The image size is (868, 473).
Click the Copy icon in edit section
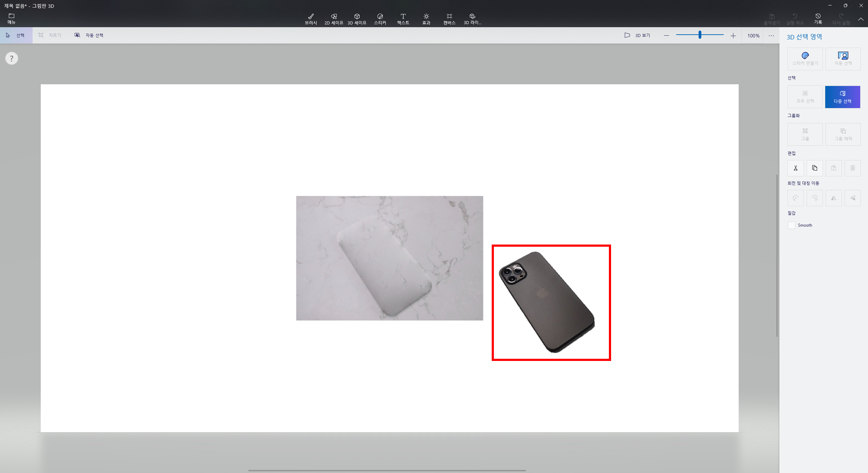tap(815, 168)
